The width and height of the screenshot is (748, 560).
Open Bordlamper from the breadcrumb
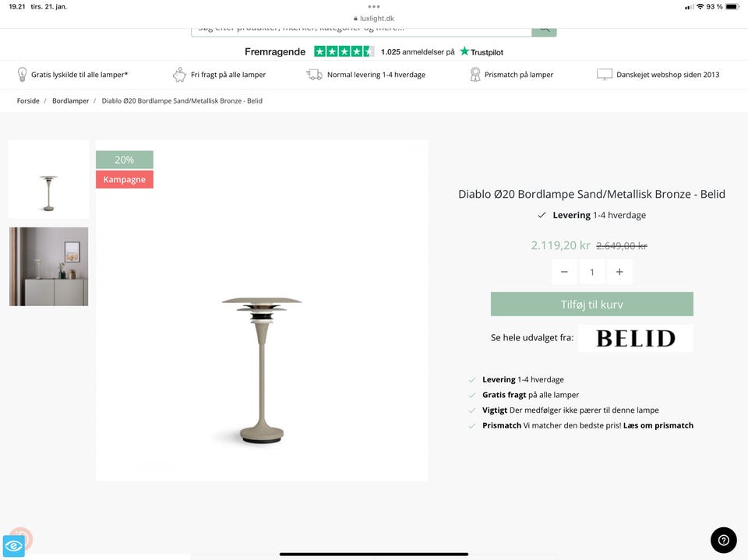coord(70,100)
